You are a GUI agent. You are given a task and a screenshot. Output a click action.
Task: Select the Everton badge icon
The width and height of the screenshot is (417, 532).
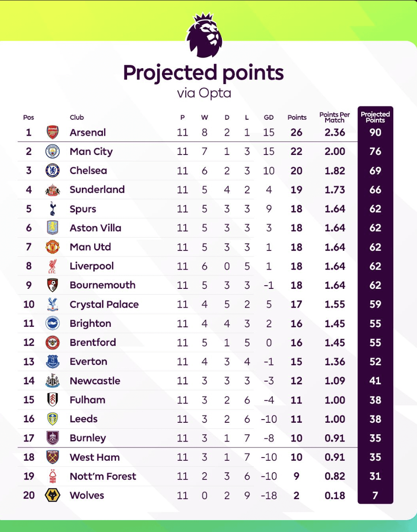(53, 362)
